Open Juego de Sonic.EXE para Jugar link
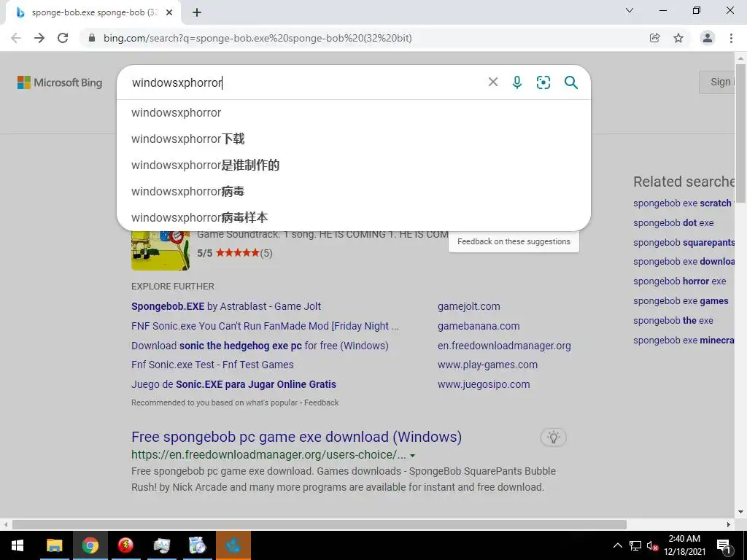The image size is (747, 560). pyautogui.click(x=233, y=384)
